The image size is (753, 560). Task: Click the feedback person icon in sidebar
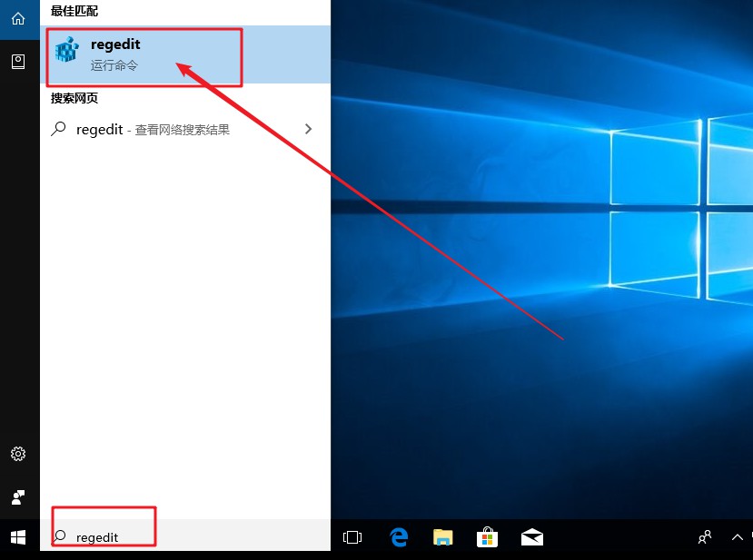(19, 497)
